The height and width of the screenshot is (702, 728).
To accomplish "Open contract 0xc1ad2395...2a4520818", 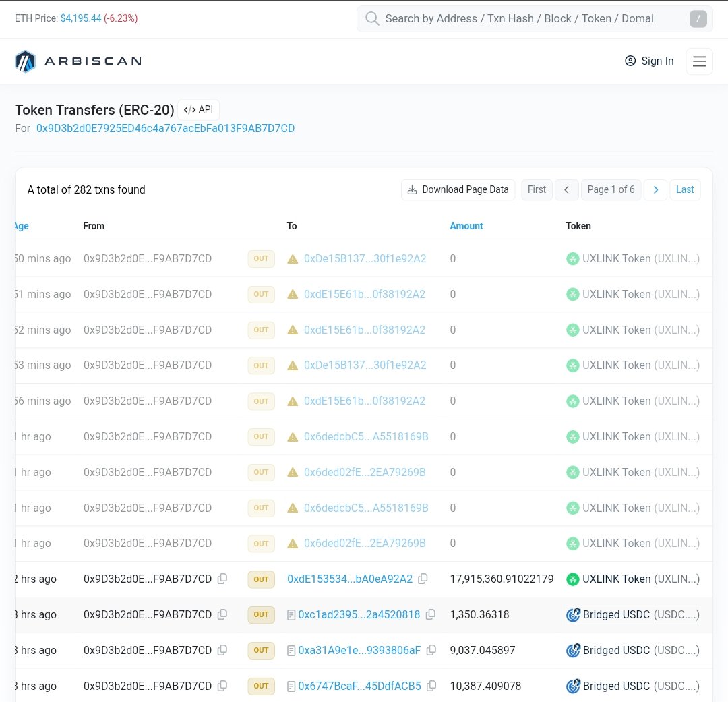I will 359,614.
